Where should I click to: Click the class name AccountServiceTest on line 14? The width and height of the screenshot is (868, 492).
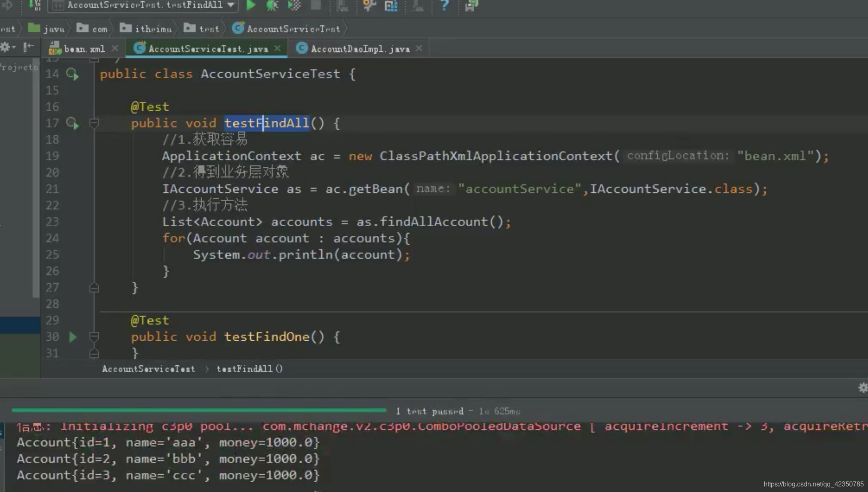(270, 74)
